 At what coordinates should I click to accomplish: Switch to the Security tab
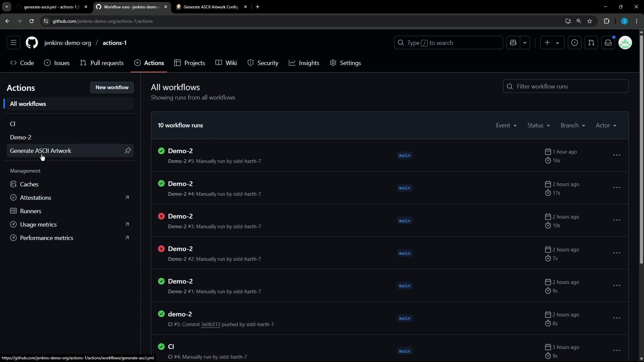click(263, 63)
